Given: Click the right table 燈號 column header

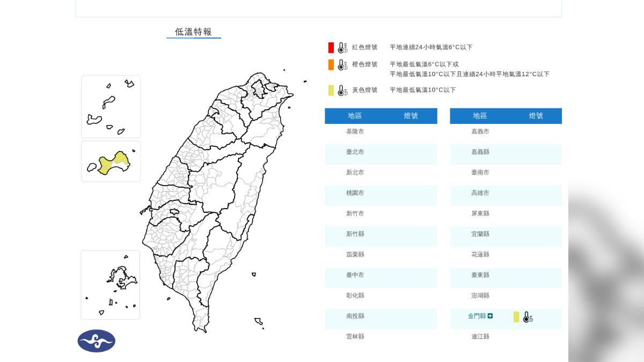Looking at the screenshot, I should [536, 116].
